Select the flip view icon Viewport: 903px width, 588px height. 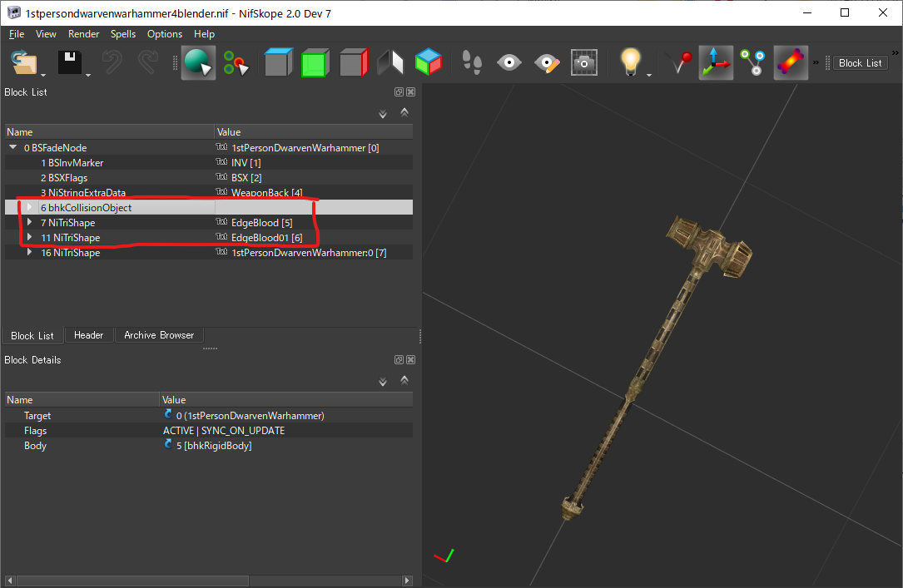click(390, 62)
